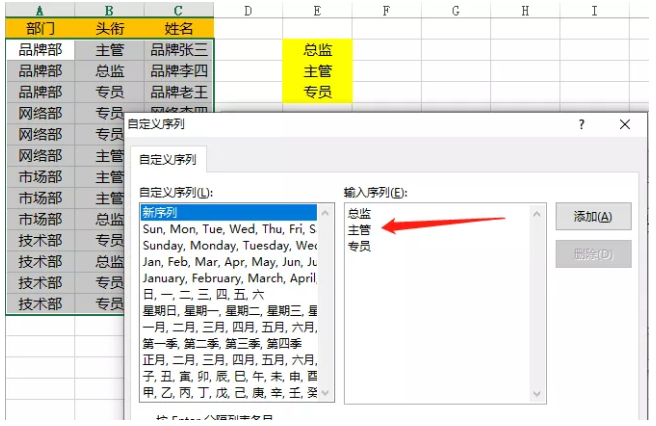Click the up arrow of custom list scrollbar
Viewport: 656px width, 426px height.
[x=325, y=213]
